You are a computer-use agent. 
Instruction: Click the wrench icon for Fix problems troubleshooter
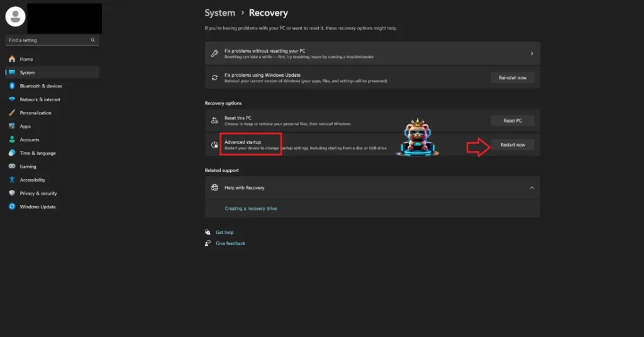coord(214,53)
